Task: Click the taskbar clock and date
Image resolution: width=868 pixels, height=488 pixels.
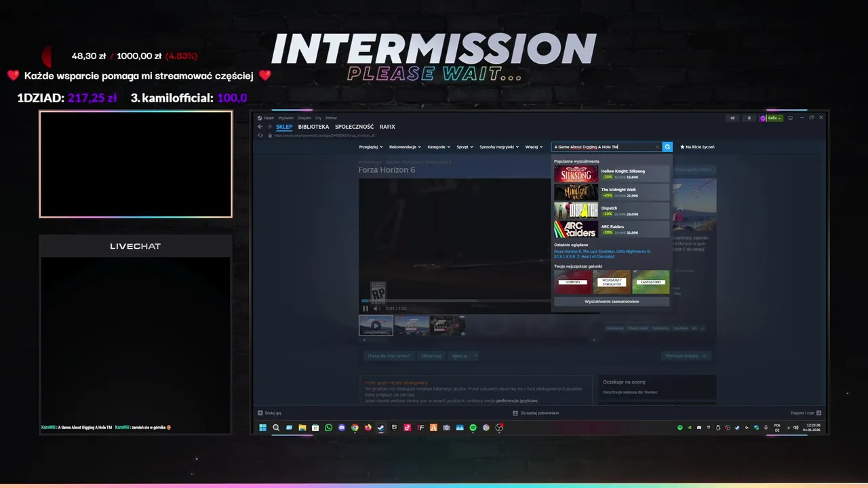Action: 812,428
